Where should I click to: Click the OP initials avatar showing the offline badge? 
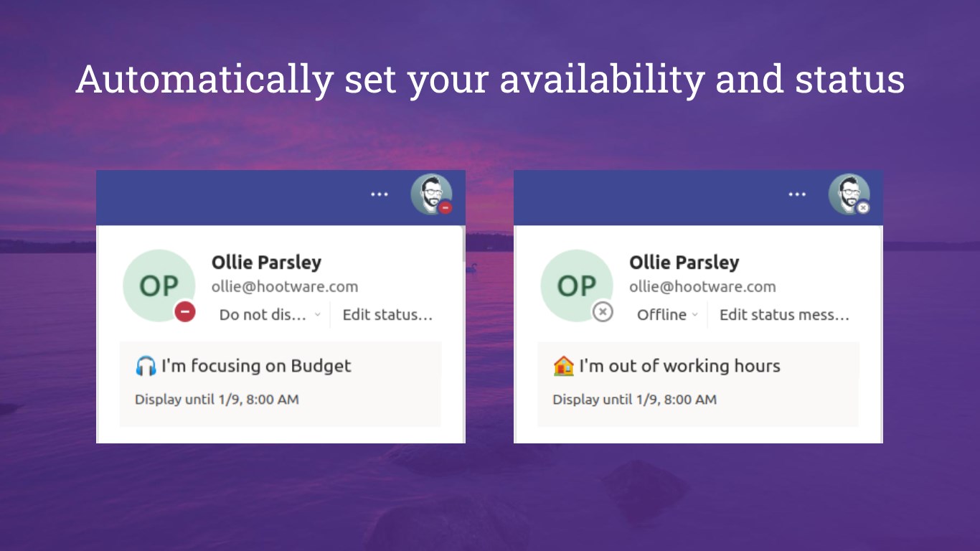pos(576,286)
